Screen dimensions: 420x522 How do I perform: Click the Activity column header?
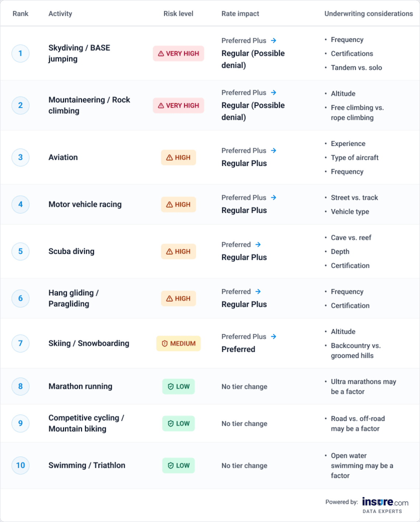tap(60, 14)
